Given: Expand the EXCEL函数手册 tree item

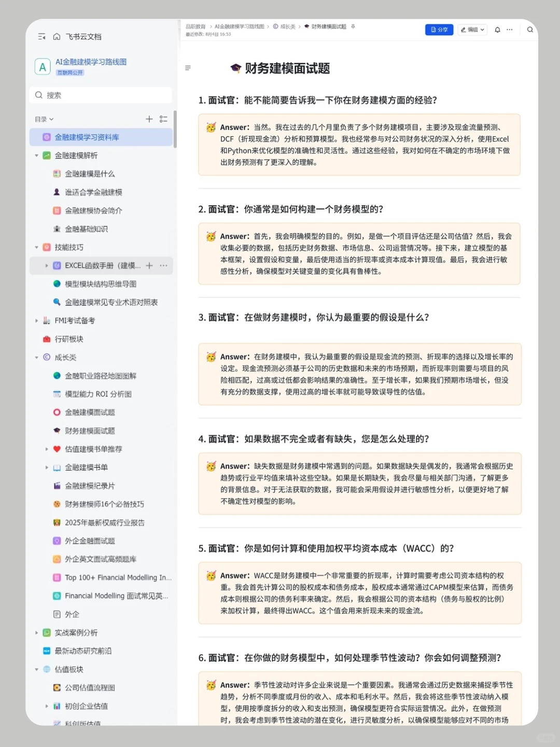Looking at the screenshot, I should point(47,266).
